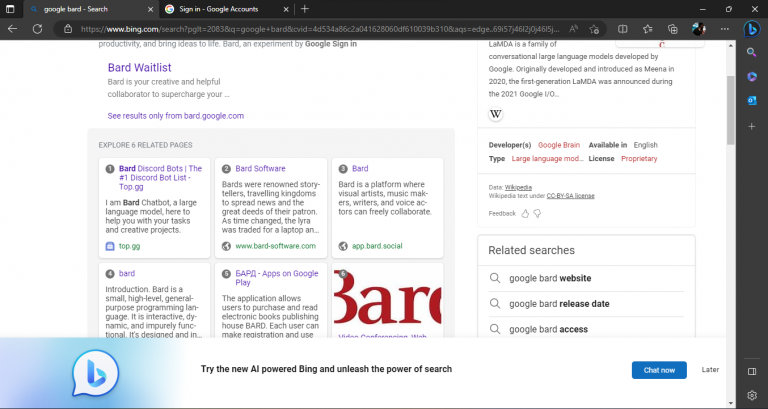Click the top.gg site address
This screenshot has height=409, width=768.
pos(129,246)
